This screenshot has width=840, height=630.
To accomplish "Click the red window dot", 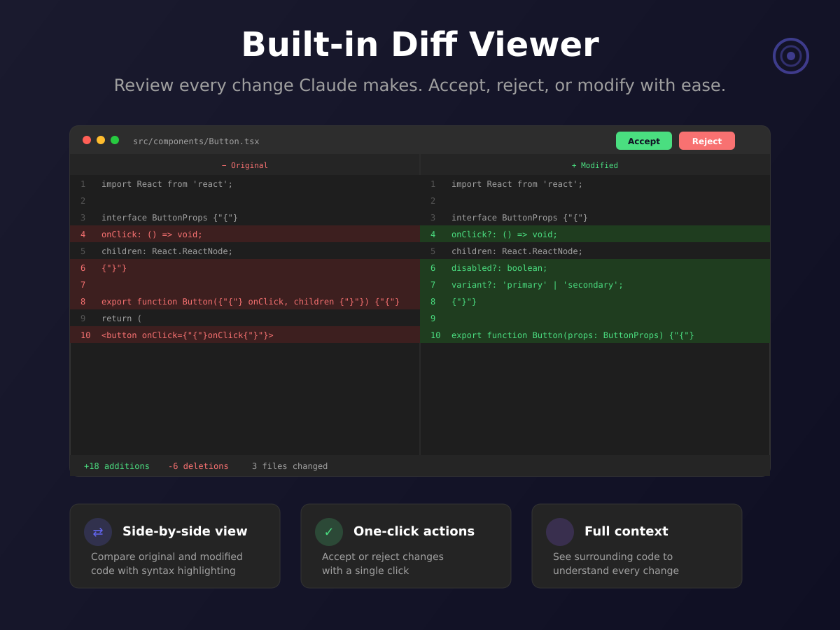I will (87, 140).
